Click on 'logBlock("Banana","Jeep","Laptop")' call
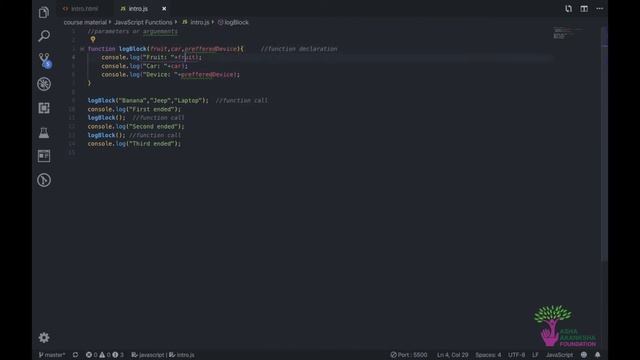 [148, 100]
